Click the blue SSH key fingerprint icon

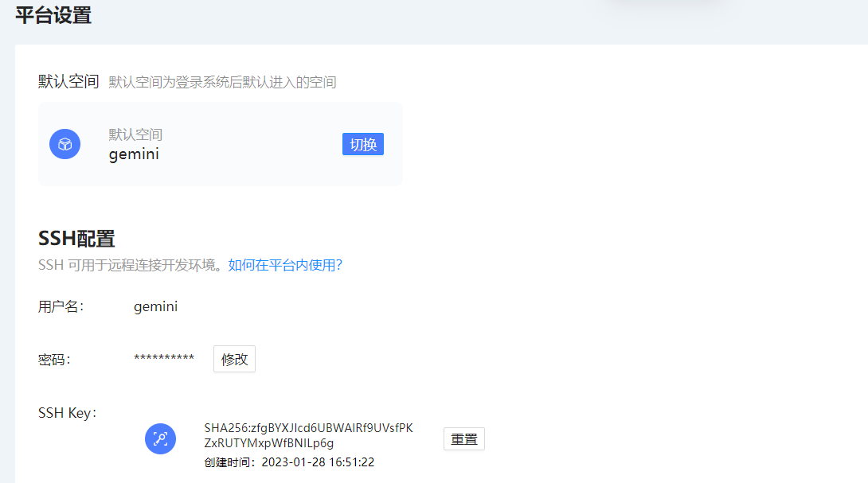pos(160,438)
